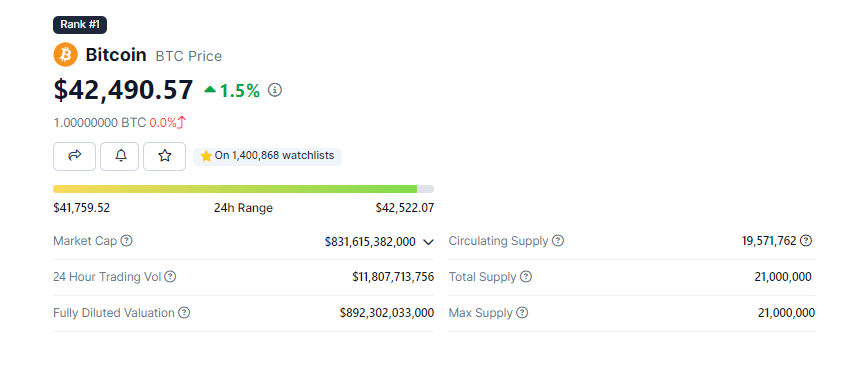Click info icon next to 1.5% change
The height and width of the screenshot is (373, 842).
pyautogui.click(x=275, y=90)
